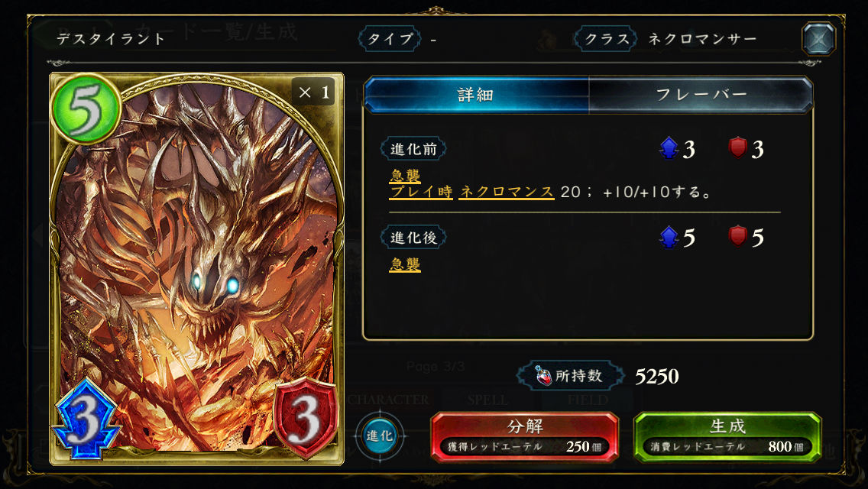This screenshot has width=868, height=489.
Task: Click the evolved blue attack 5 icon
Action: click(669, 237)
